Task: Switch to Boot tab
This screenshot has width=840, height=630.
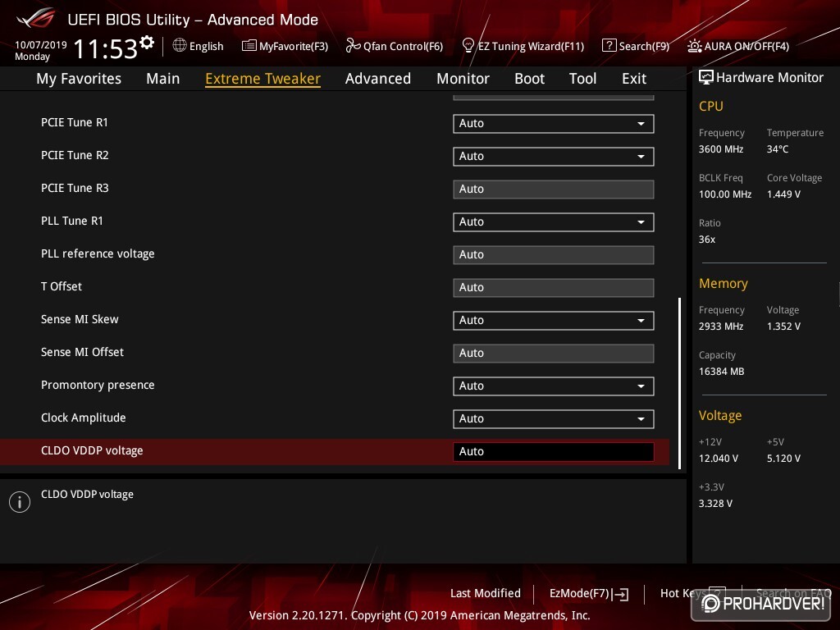Action: click(x=529, y=79)
